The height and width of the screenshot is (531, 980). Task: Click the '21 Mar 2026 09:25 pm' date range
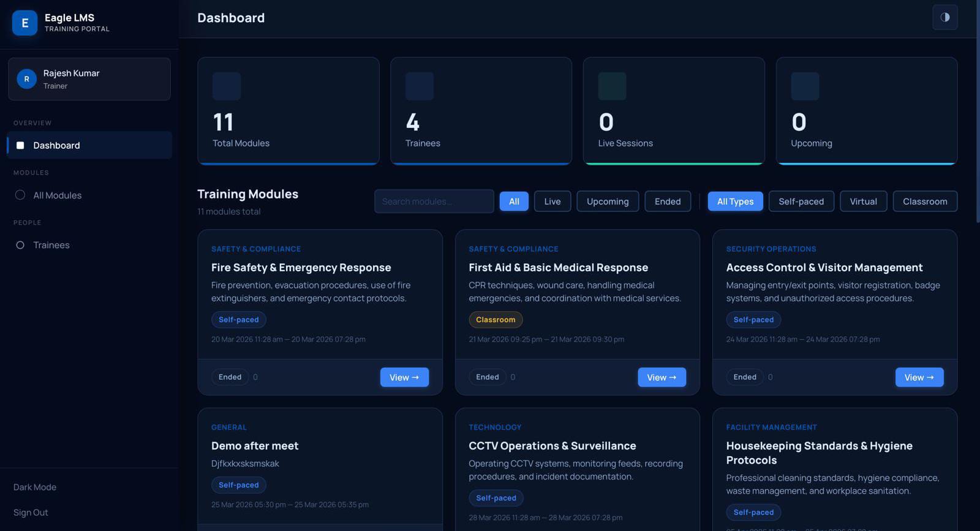[546, 339]
